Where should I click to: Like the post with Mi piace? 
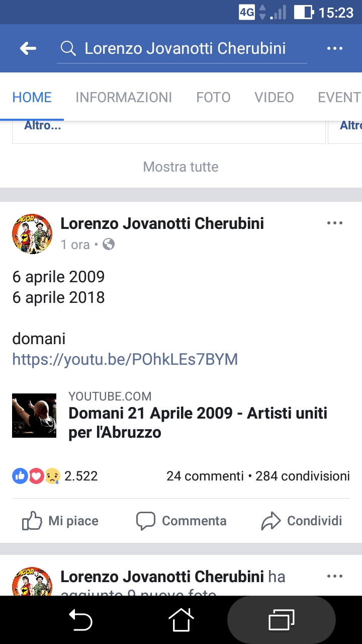[60, 521]
